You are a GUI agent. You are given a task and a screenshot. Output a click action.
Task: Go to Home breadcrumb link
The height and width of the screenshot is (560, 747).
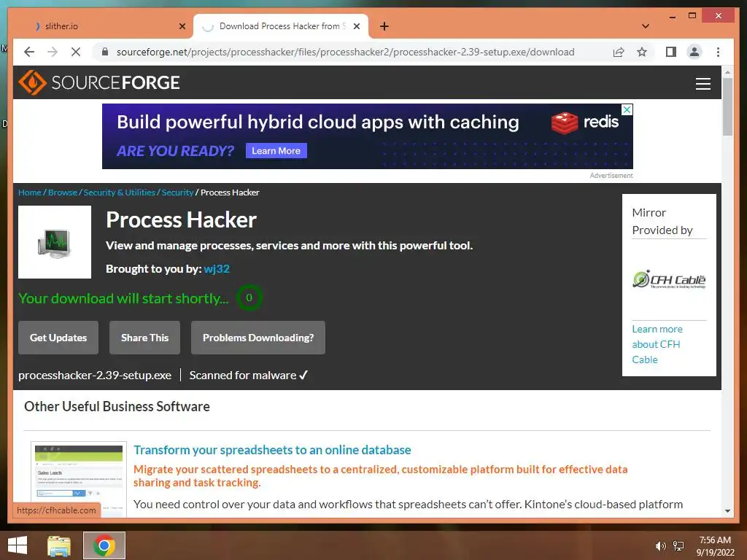click(x=29, y=192)
